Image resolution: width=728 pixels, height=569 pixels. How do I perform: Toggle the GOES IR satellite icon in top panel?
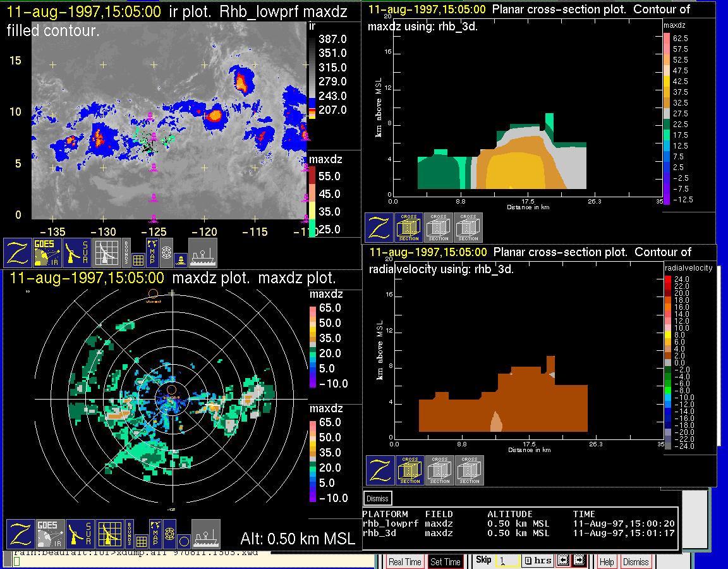(48, 253)
